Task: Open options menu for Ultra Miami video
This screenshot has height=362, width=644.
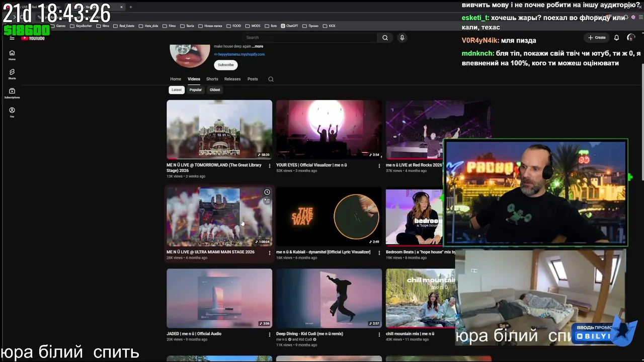Action: point(270,252)
